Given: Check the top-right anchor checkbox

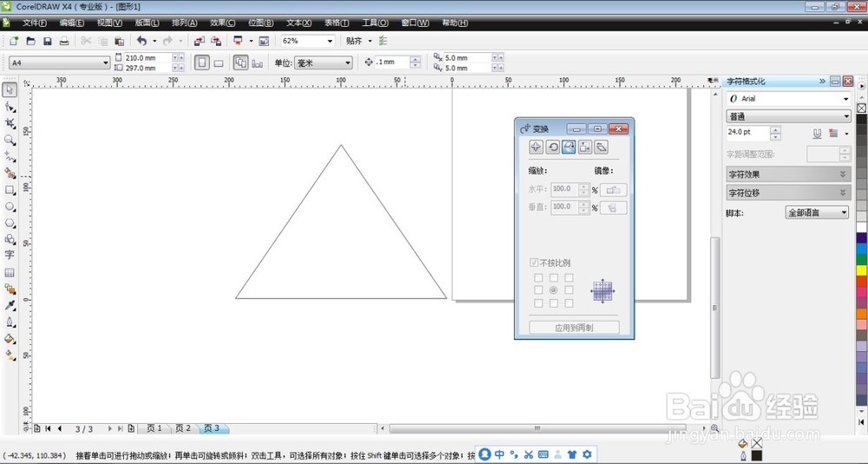Looking at the screenshot, I should coord(569,277).
